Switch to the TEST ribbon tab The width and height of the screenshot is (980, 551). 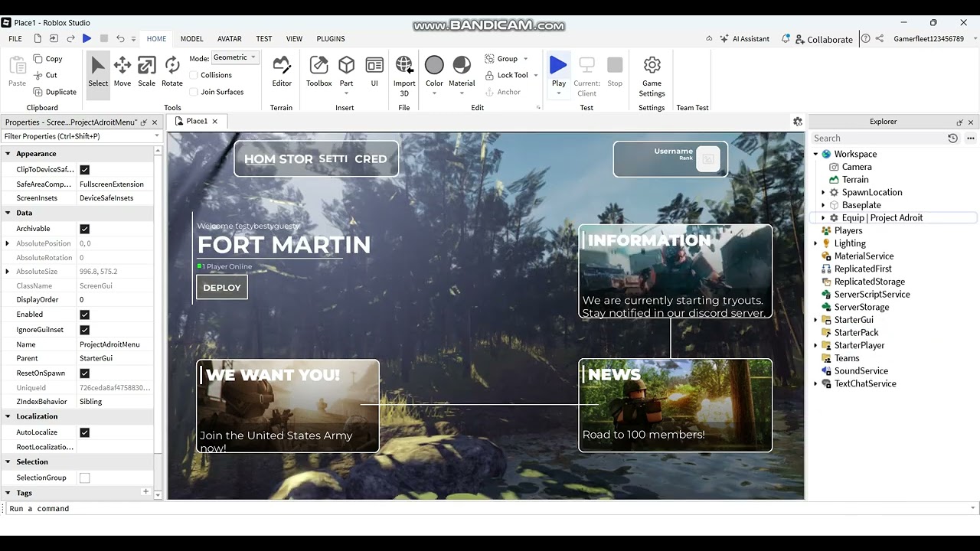[264, 39]
